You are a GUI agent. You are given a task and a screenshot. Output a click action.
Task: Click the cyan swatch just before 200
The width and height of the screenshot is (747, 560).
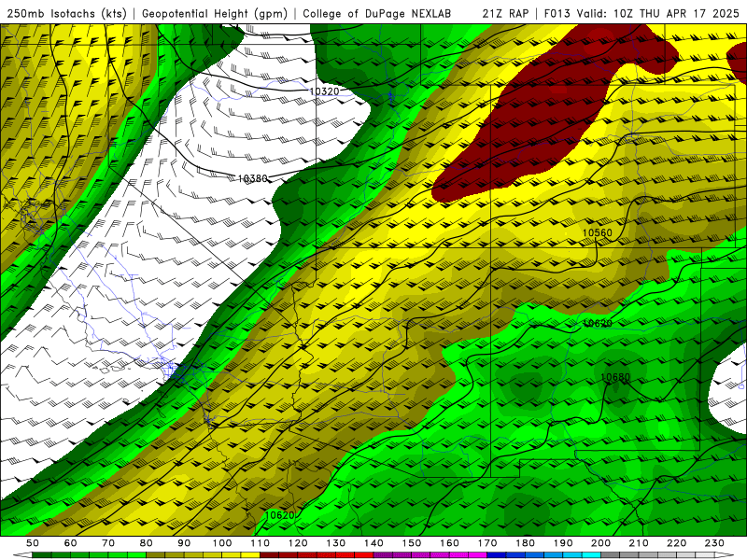pos(591,555)
